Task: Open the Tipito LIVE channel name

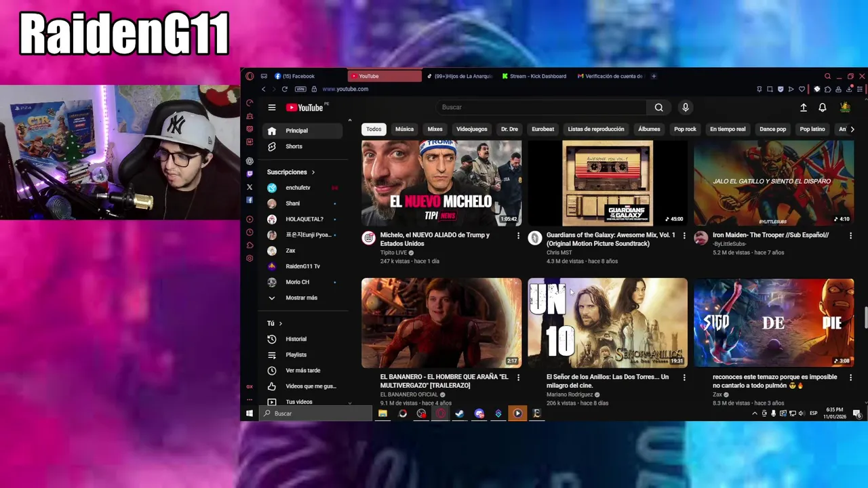Action: coord(393,253)
